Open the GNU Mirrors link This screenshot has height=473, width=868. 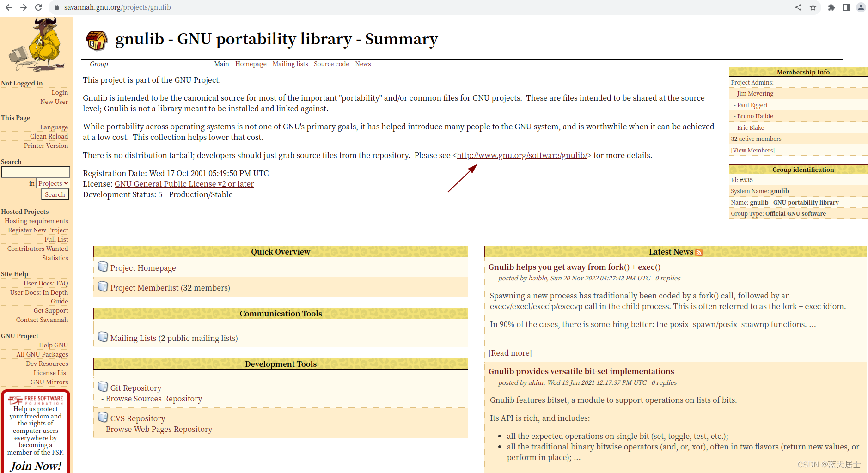(49, 382)
